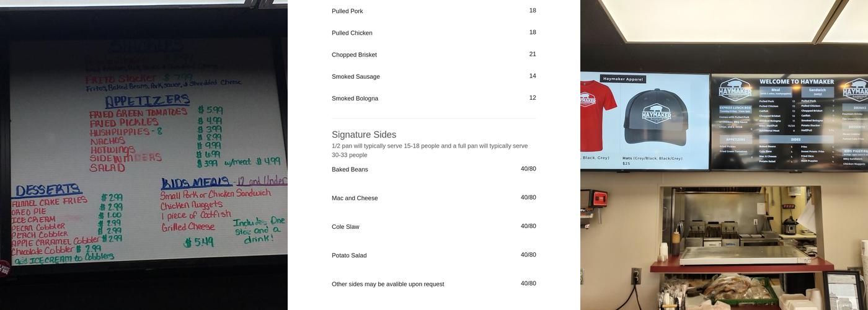
Task: Click the Potato Salad 40/80 price
Action: pos(528,254)
